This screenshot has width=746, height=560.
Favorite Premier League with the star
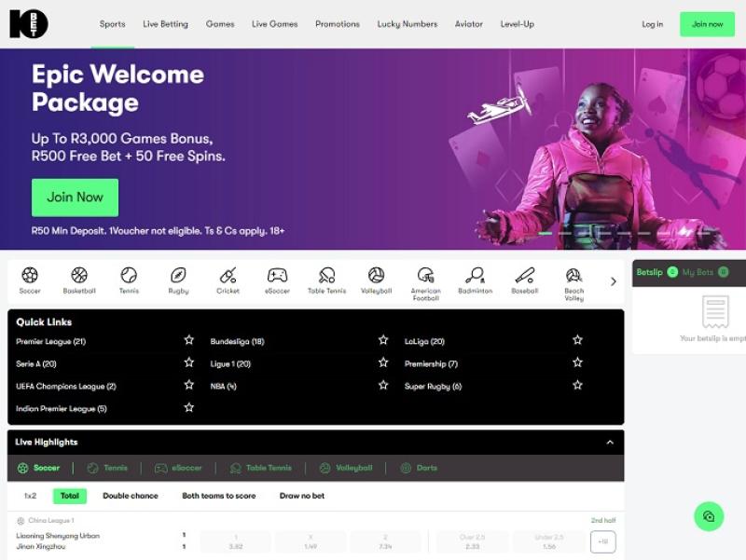(189, 340)
